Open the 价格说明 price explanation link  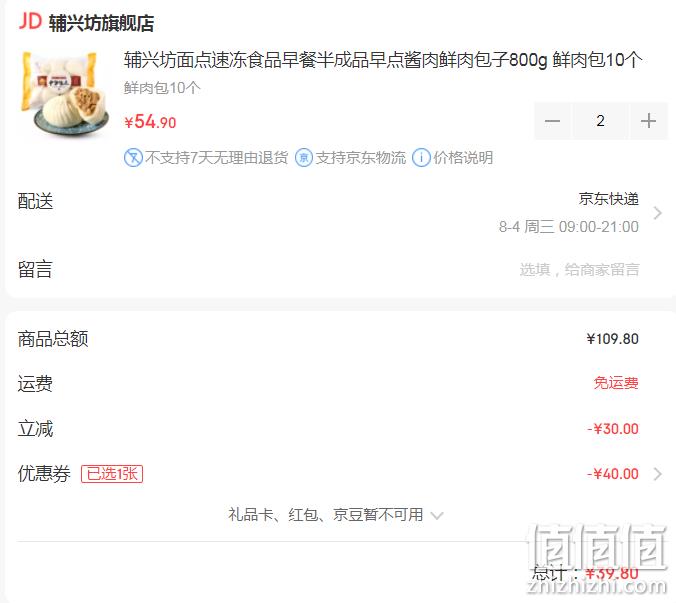coord(463,158)
